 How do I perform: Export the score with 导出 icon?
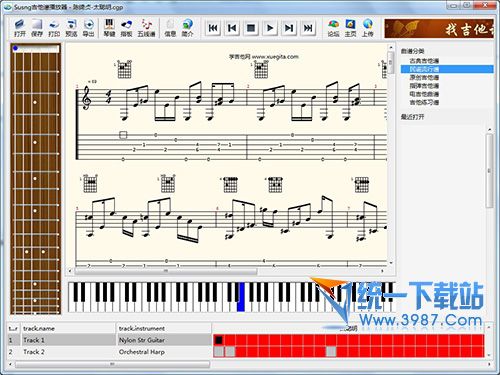pyautogui.click(x=88, y=28)
